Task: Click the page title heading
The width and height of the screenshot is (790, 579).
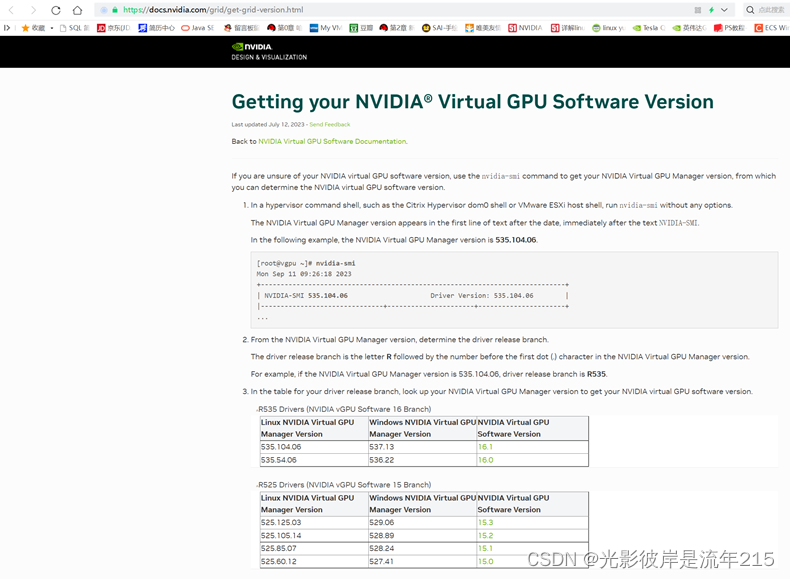Action: tap(473, 102)
